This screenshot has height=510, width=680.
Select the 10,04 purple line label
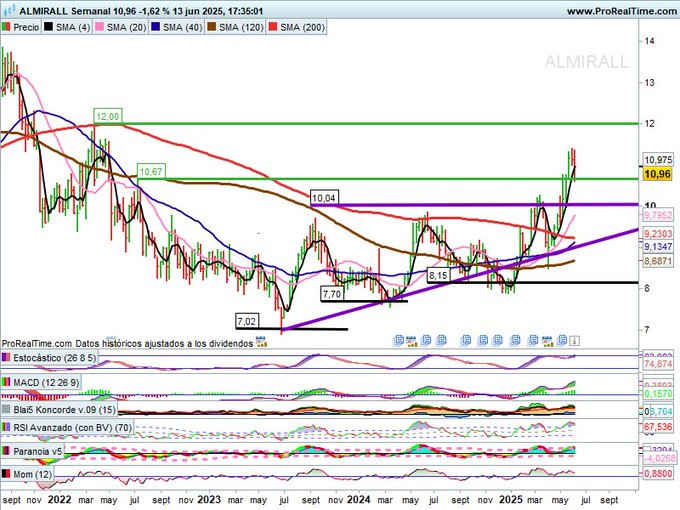pyautogui.click(x=324, y=198)
